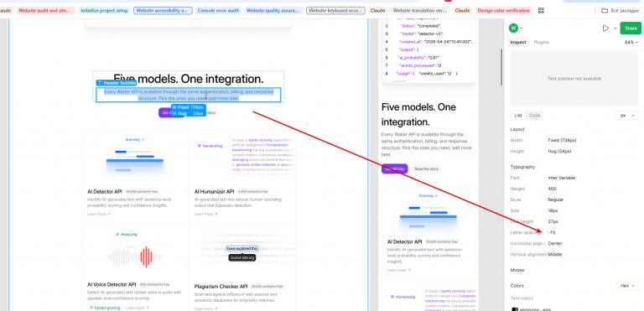Screen dimensions: 644x311
Task: Expand the dropdown next to the W avatar
Action: point(522,29)
